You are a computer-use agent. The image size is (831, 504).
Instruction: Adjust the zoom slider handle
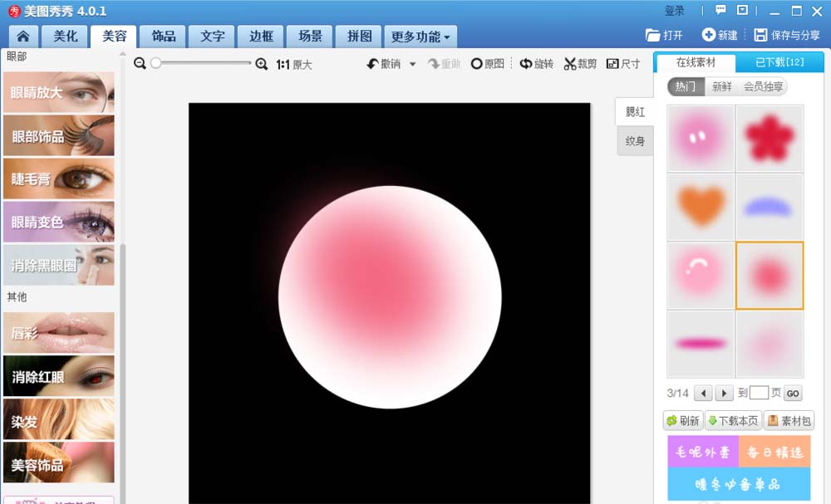(156, 63)
